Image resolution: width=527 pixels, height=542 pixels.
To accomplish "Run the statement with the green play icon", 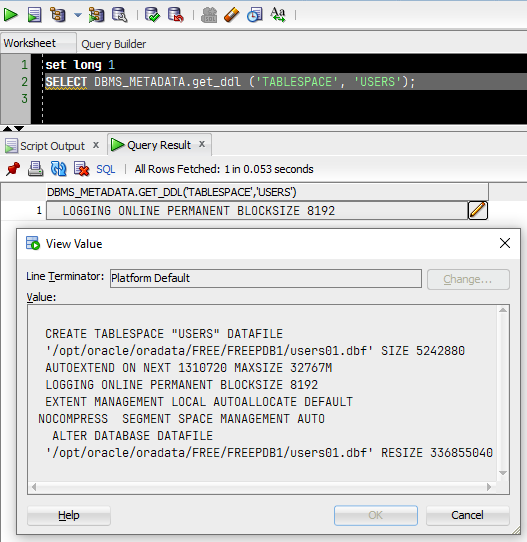I will click(10, 15).
